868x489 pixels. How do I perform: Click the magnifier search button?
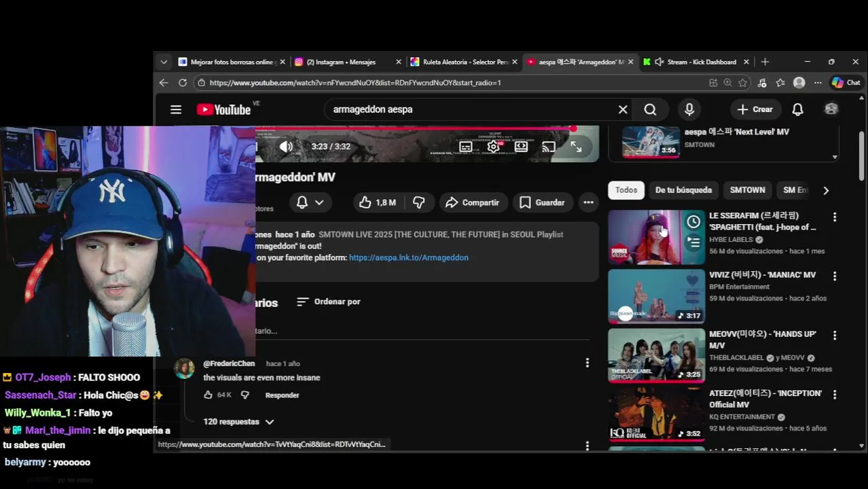click(x=650, y=109)
